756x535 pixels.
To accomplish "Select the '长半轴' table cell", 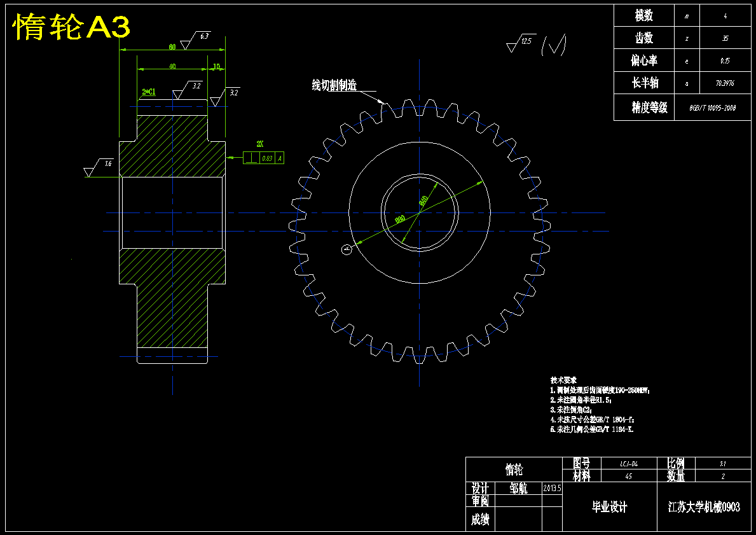I will 644,83.
